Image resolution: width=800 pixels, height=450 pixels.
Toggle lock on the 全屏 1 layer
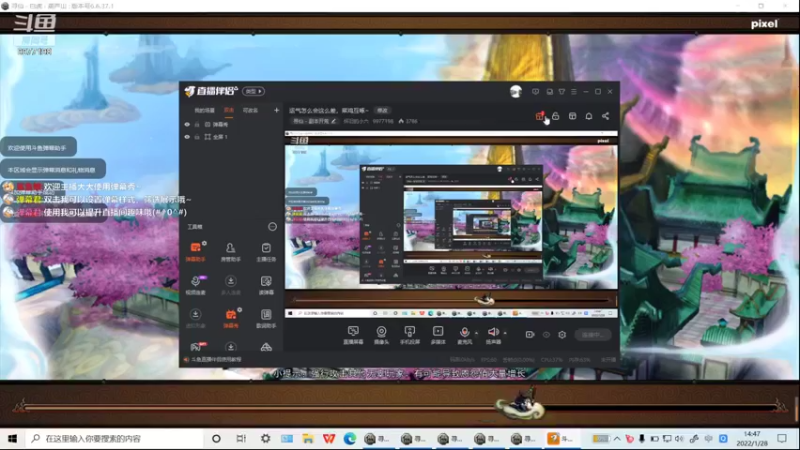click(197, 137)
